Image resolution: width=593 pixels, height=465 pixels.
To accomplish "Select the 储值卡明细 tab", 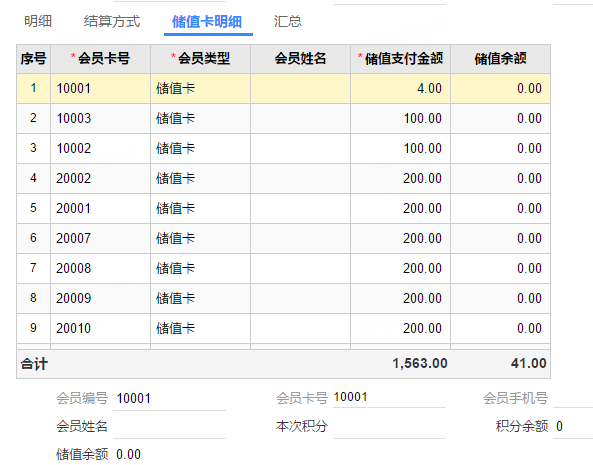I will click(x=207, y=22).
